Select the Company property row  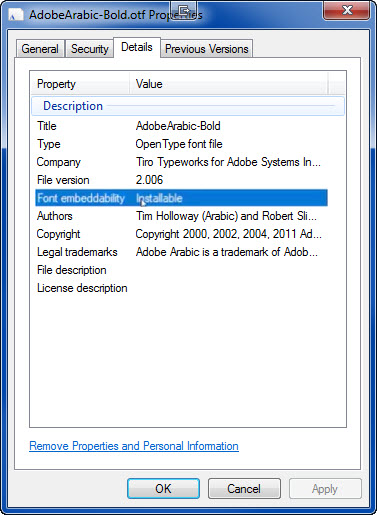click(x=181, y=162)
